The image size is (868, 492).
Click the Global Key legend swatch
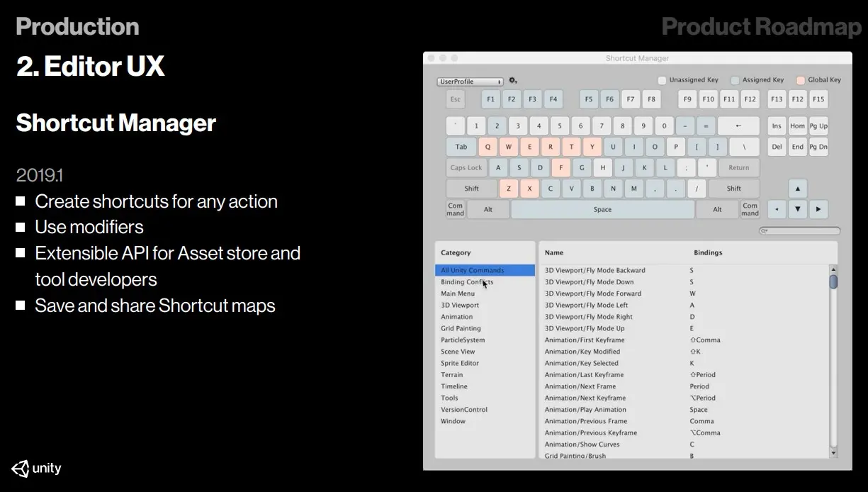click(801, 80)
